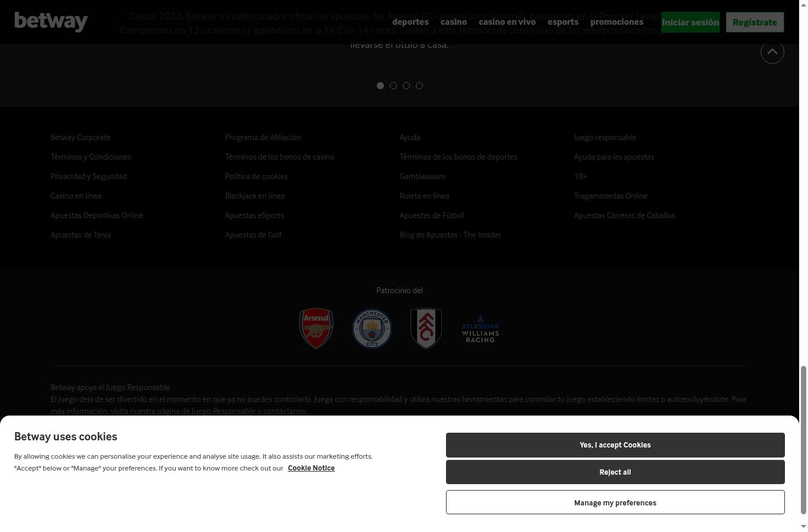Image resolution: width=808 pixels, height=532 pixels.
Task: Open the Gambleaware link
Action: point(422,176)
